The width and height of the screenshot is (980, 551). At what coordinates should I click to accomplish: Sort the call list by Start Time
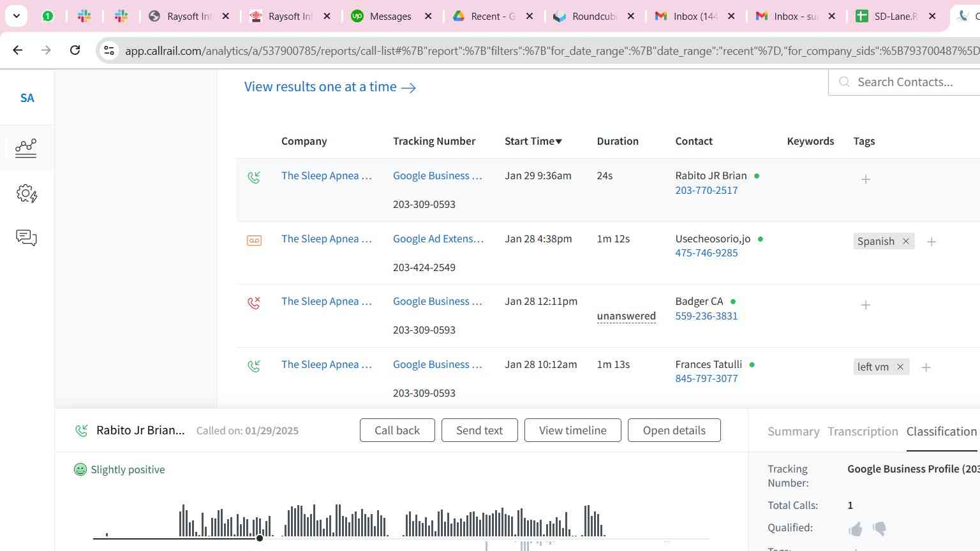[x=533, y=141]
